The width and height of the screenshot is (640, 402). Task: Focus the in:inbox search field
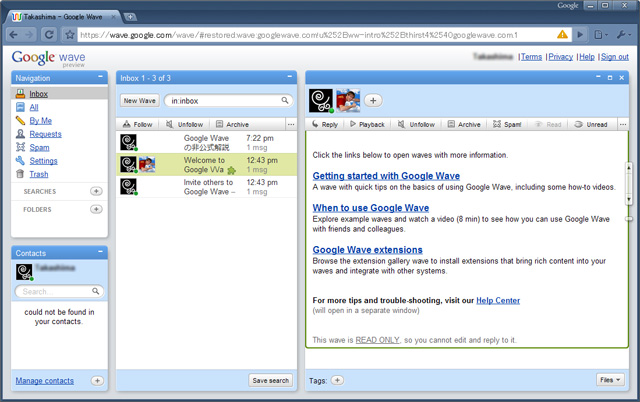click(x=229, y=100)
